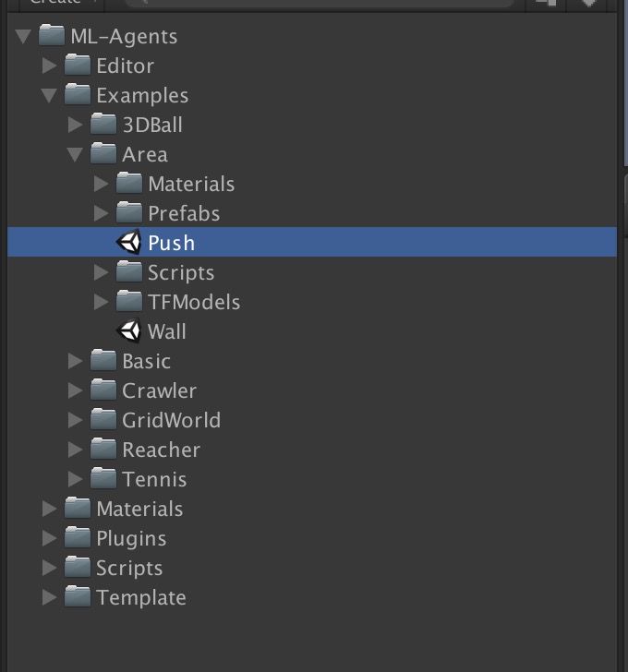The width and height of the screenshot is (628, 672).
Task: Select the Prefabs label
Action: click(184, 214)
